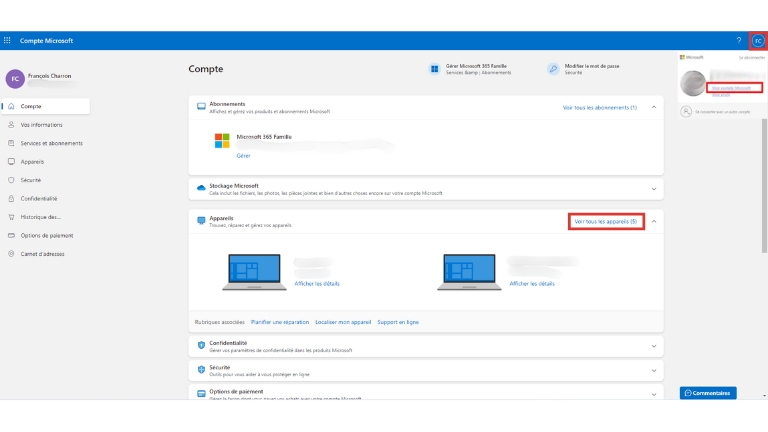The image size is (768, 432).
Task: Click the Gérer Microsoft 365 Famille icon
Action: pyautogui.click(x=435, y=69)
